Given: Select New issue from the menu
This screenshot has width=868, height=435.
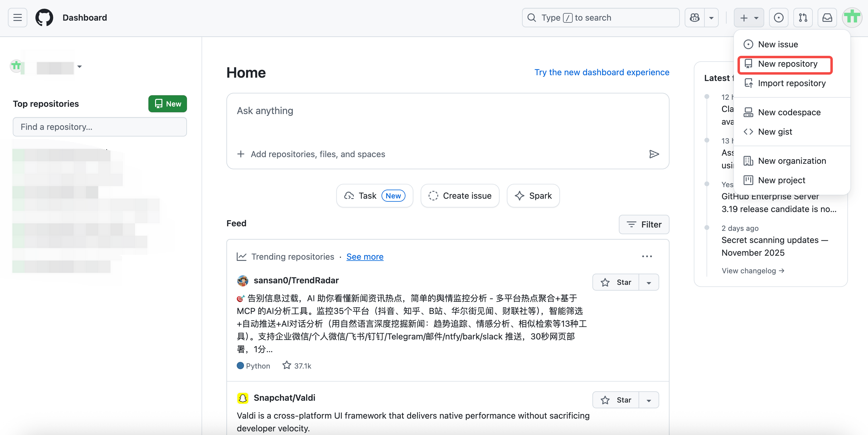Looking at the screenshot, I should (792, 45).
